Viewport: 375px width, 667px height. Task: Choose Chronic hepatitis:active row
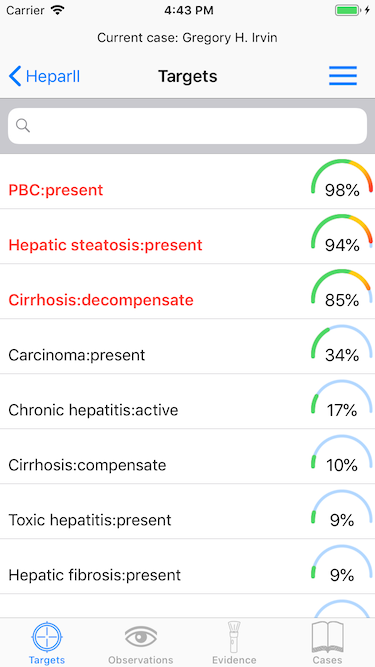[x=188, y=402]
